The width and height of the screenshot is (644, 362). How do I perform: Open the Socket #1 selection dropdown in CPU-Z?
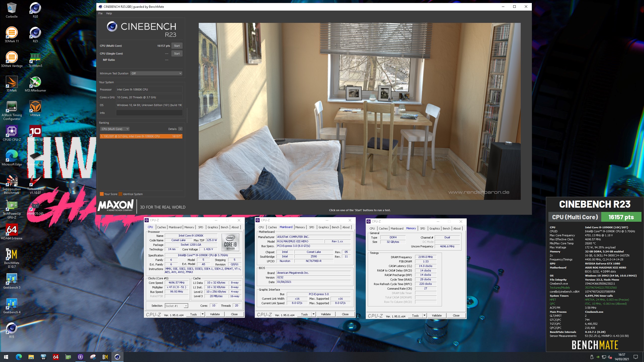point(176,306)
